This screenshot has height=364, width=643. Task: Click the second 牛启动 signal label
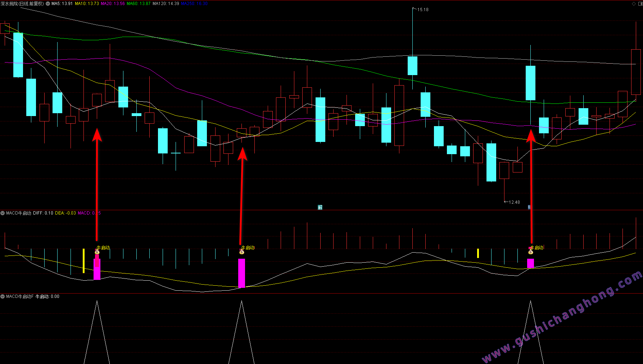point(248,248)
